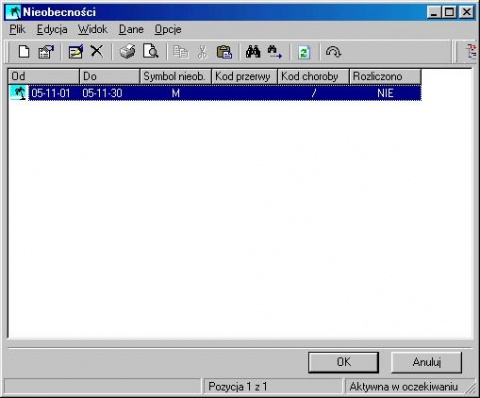Open the Properties toolbar icon
This screenshot has width=480, height=398.
46,52
